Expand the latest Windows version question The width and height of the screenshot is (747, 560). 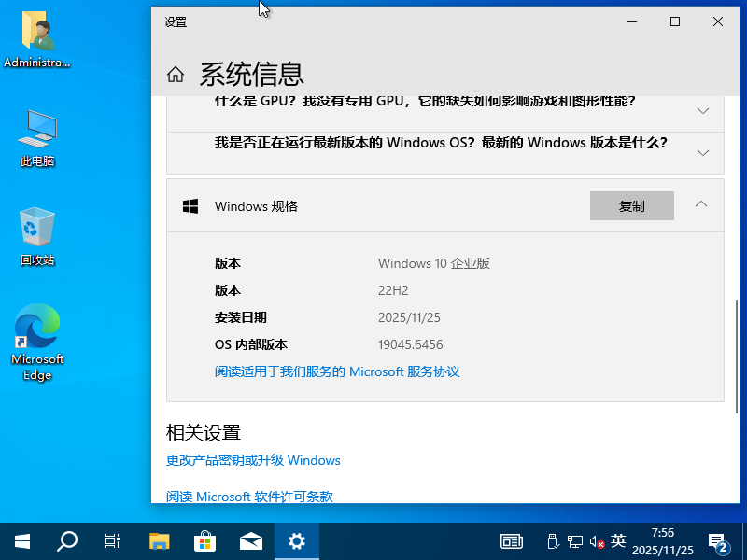point(702,152)
